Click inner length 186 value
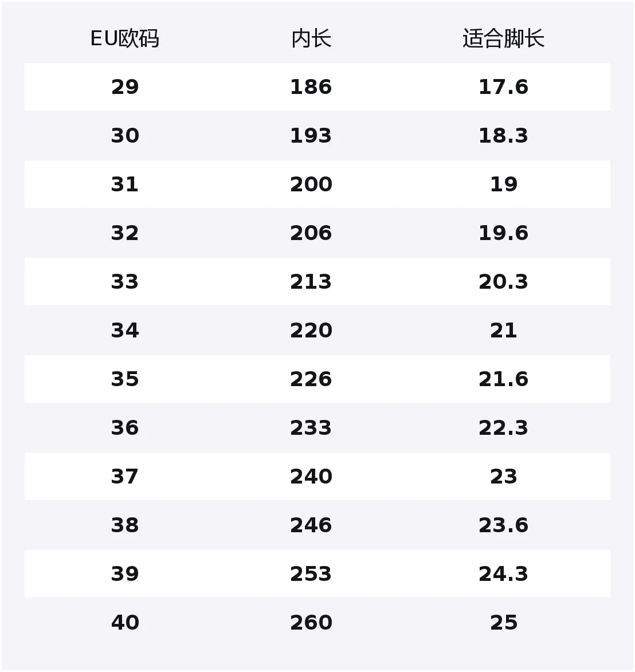 click(x=311, y=87)
